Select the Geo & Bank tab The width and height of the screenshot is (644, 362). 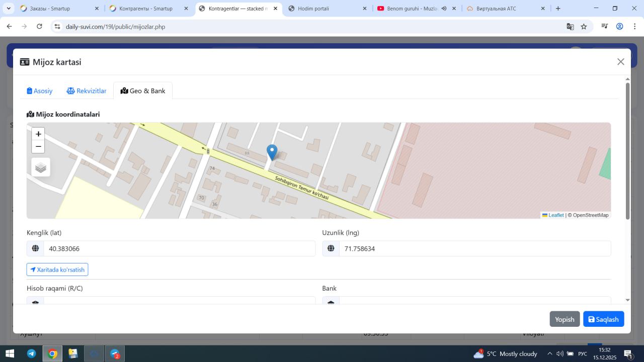click(143, 91)
